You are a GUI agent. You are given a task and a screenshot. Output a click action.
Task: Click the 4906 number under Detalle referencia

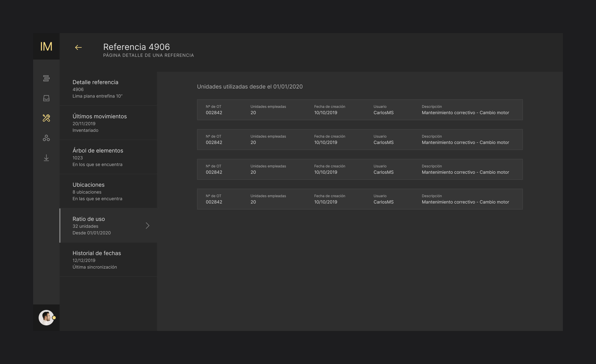click(x=78, y=89)
